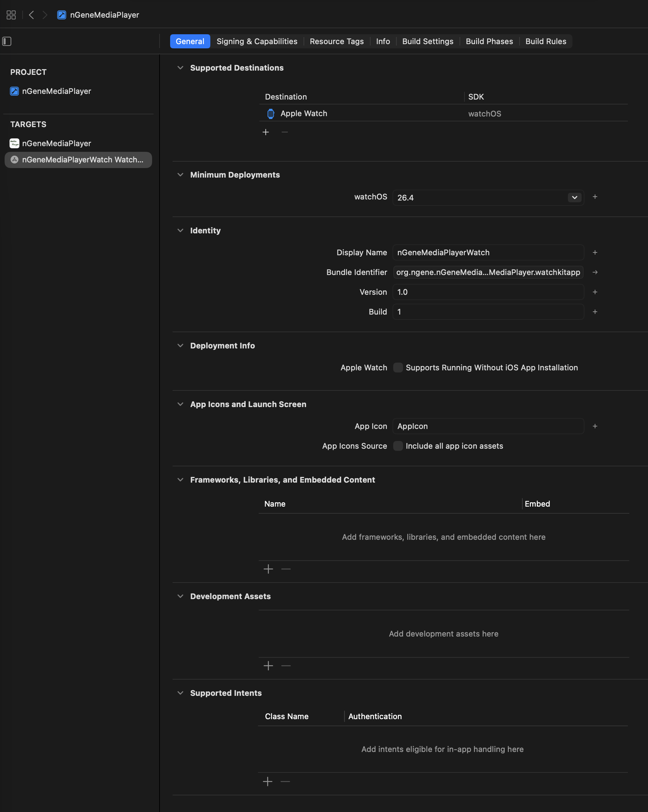Open the related items grid icon

[11, 15]
